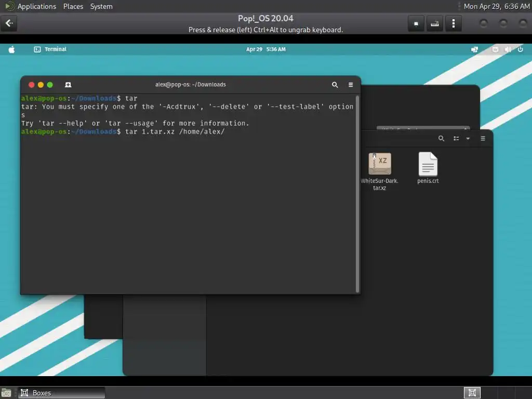Open the Applications menu

(37, 6)
